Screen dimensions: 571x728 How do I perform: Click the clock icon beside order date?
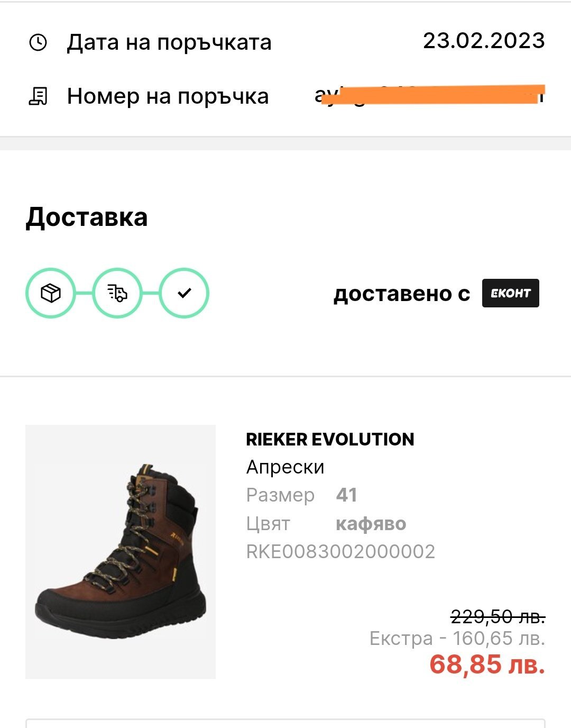(x=38, y=42)
